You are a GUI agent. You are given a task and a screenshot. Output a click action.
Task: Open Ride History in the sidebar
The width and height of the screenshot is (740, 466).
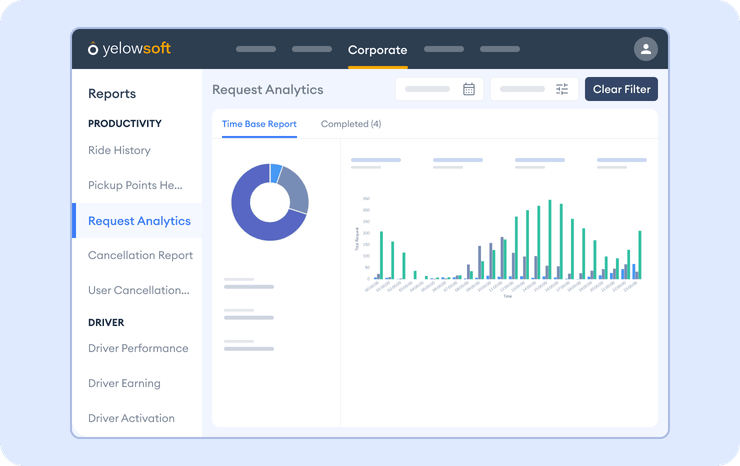coord(119,150)
